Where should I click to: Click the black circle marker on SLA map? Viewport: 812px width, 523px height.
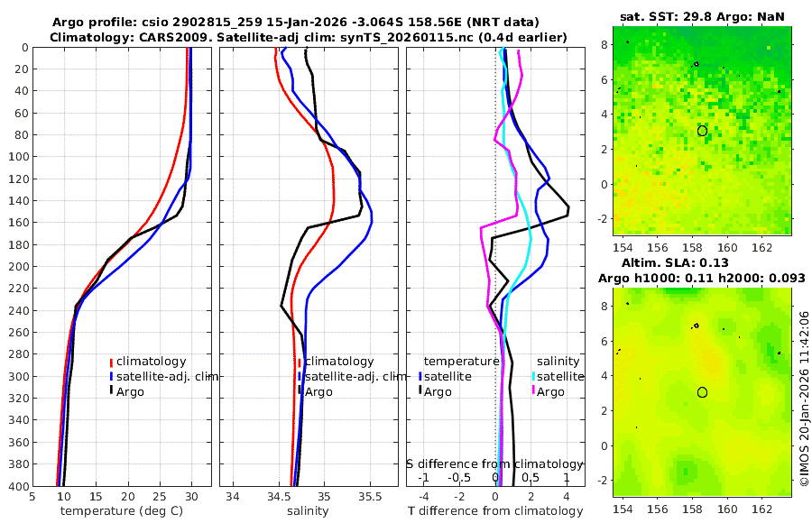coord(702,392)
